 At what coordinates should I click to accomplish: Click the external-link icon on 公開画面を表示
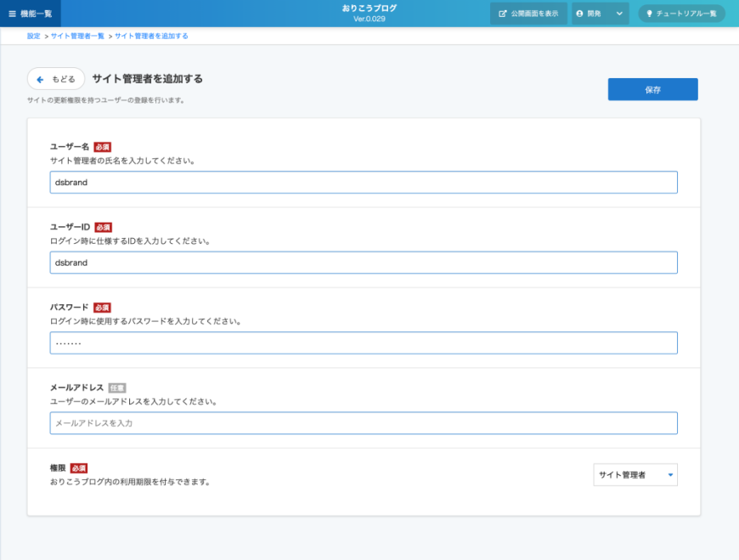click(503, 14)
